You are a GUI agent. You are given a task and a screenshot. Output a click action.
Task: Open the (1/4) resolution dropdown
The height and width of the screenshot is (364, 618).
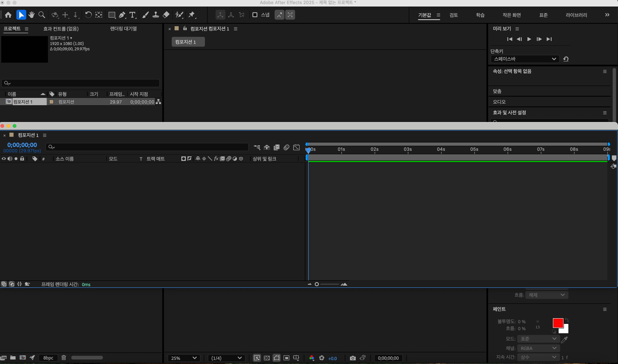pos(226,358)
